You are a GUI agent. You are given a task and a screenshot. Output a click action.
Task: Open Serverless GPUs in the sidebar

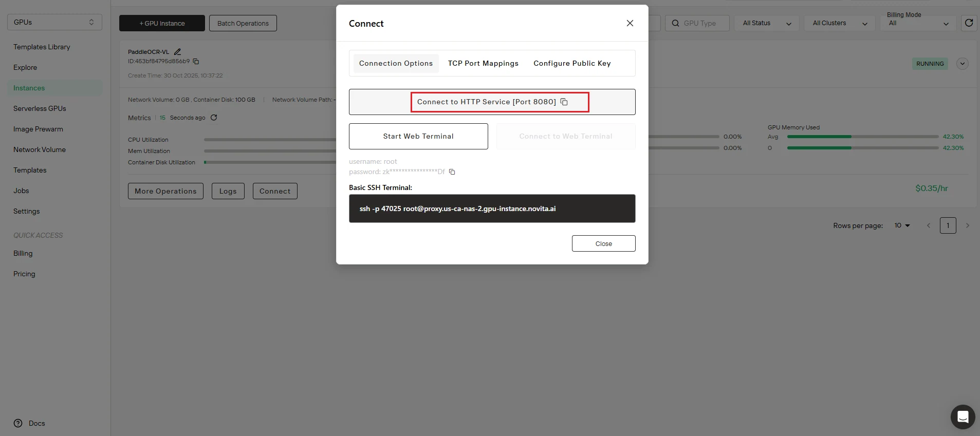tap(40, 108)
